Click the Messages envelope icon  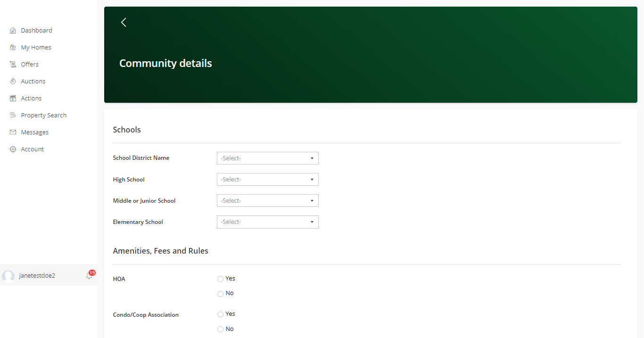(13, 132)
